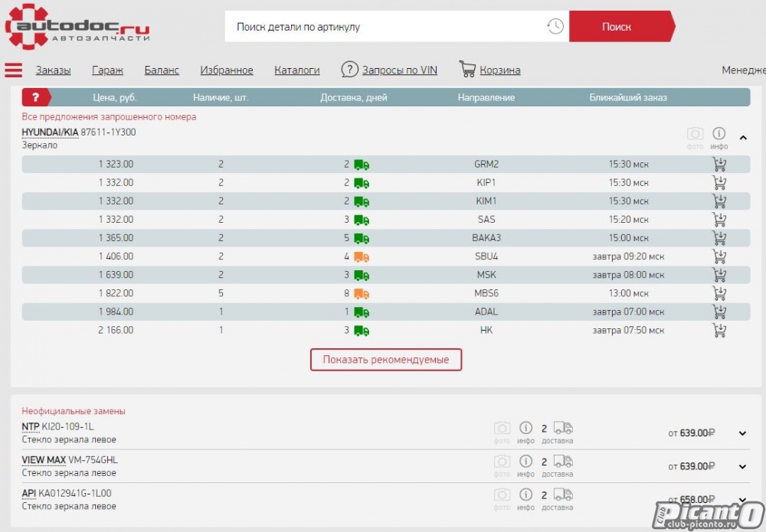Click the Доставка, дней column header
This screenshot has height=532, width=766.
[354, 98]
